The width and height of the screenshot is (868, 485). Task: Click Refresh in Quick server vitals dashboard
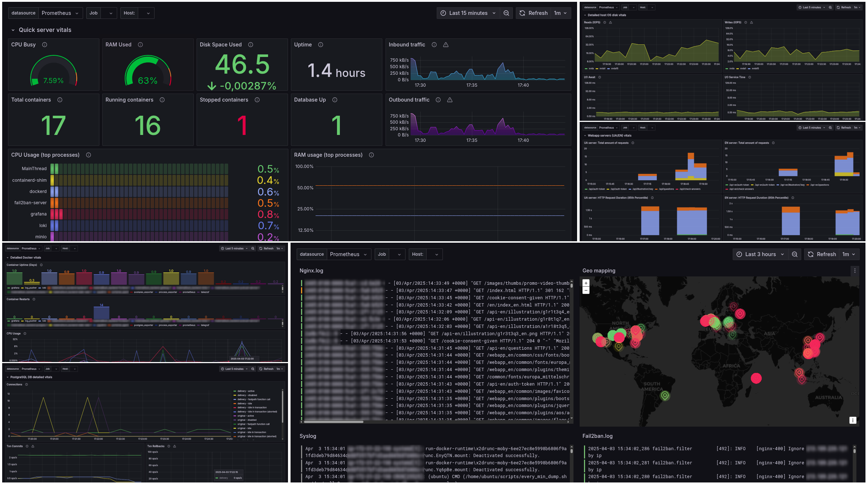534,13
